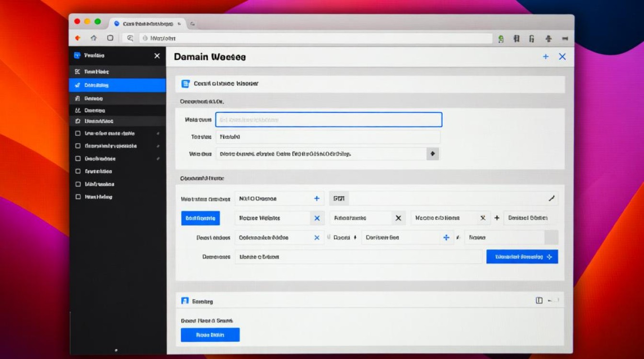644x359 pixels.
Task: Click the home icon in browser toolbar
Action: tap(94, 38)
